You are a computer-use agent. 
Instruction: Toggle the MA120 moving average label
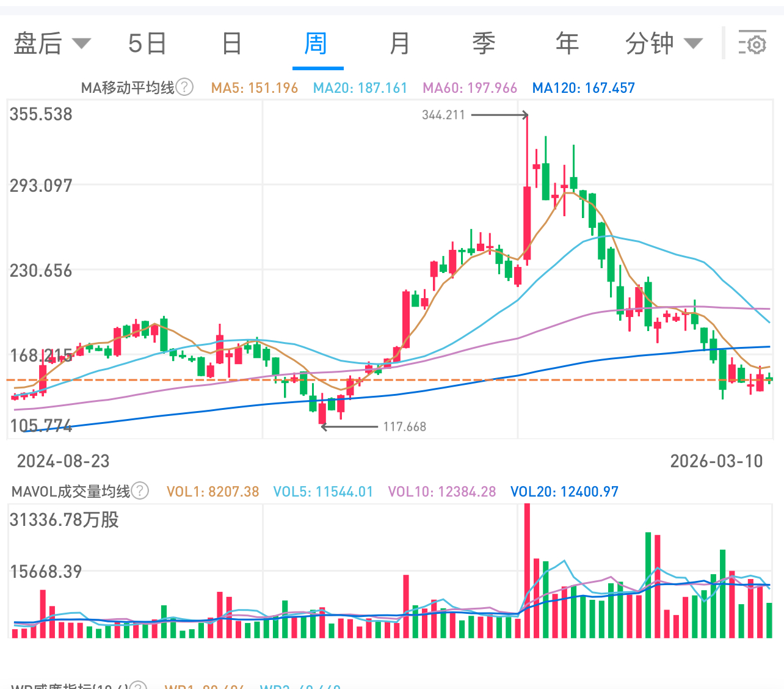tap(583, 87)
